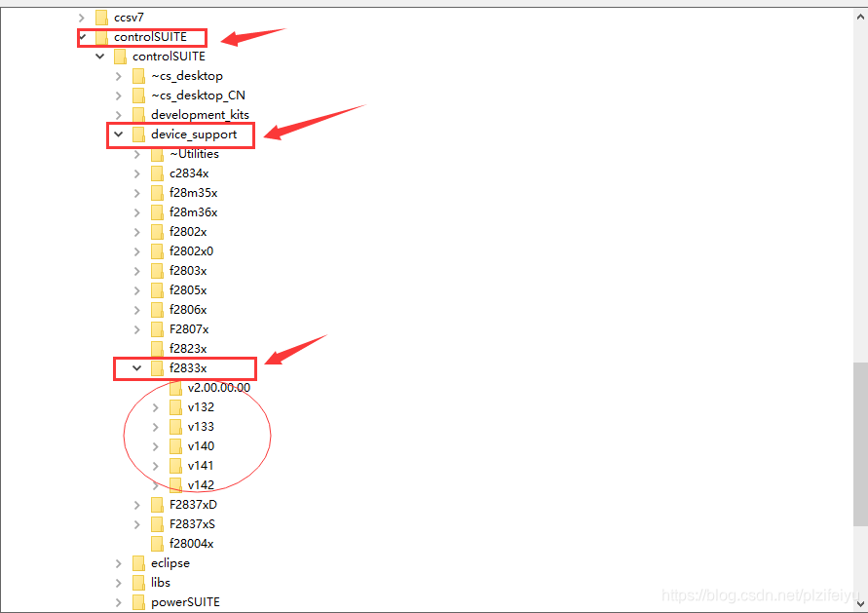The width and height of the screenshot is (868, 613).
Task: Click the F2837xD folder icon
Action: click(157, 505)
